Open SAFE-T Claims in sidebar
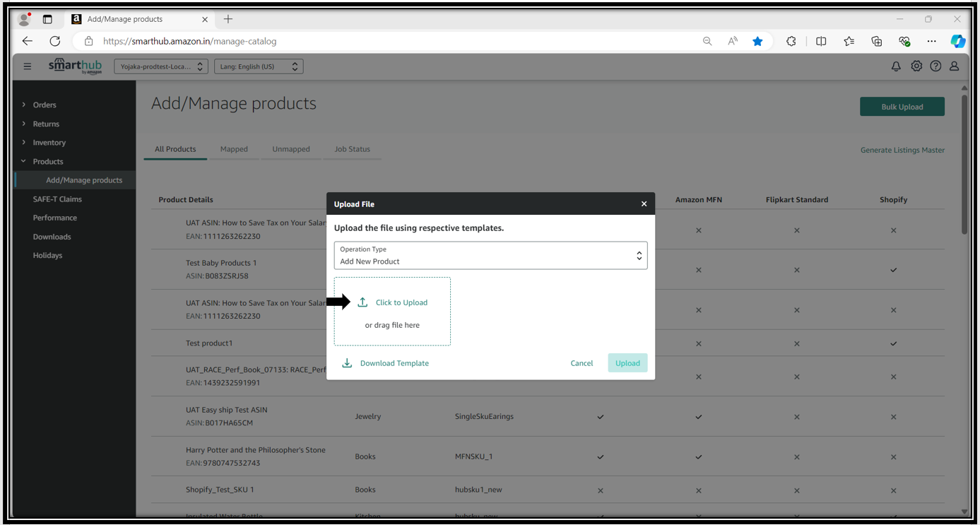 (x=57, y=199)
